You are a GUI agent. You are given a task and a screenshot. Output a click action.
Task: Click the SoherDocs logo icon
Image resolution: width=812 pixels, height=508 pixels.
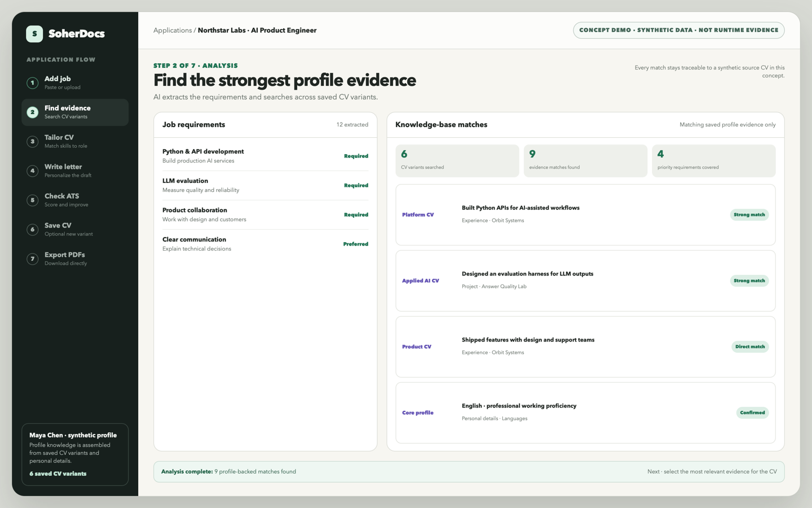[x=34, y=34]
